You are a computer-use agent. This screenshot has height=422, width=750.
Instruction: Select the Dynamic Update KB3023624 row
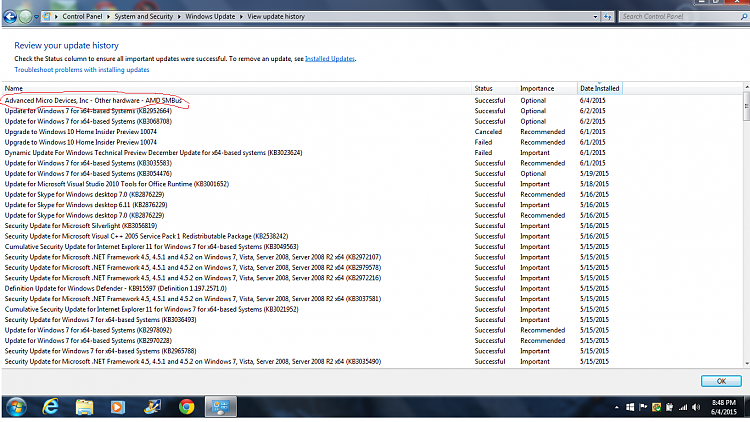[x=313, y=153]
